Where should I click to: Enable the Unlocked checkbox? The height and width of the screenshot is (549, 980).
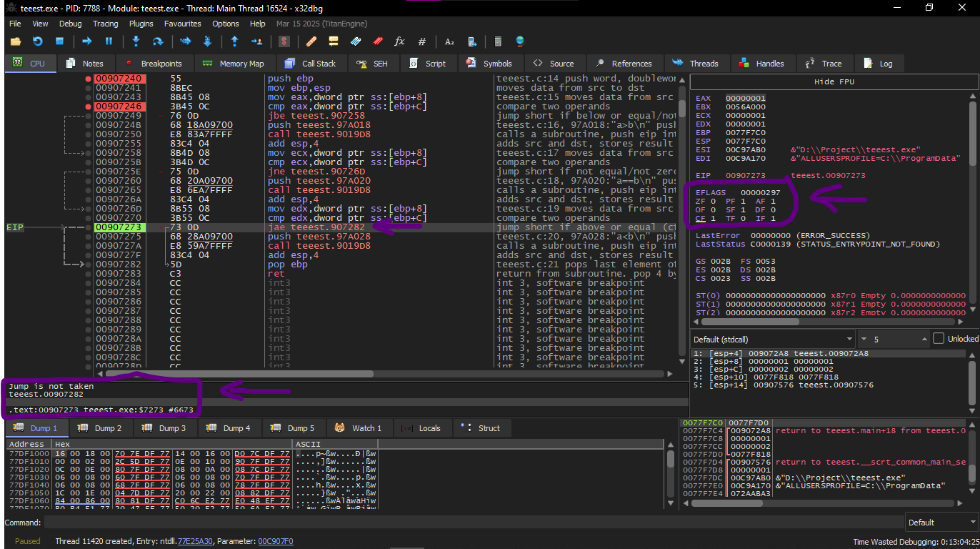click(x=939, y=339)
